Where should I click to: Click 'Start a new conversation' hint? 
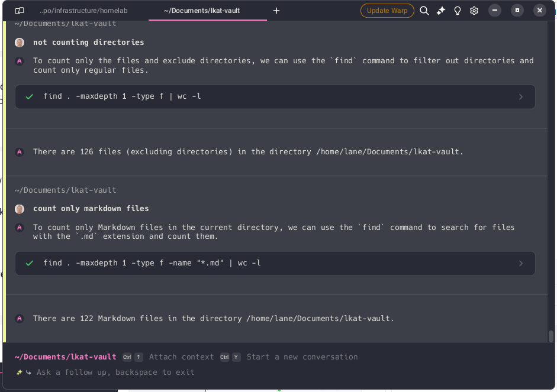click(x=302, y=357)
